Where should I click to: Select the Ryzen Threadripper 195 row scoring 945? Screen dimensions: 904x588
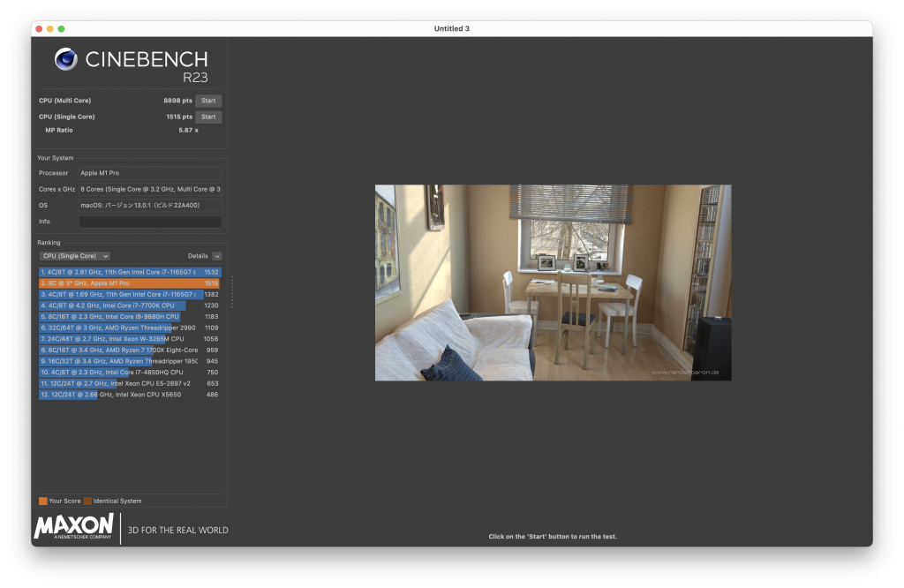(130, 361)
